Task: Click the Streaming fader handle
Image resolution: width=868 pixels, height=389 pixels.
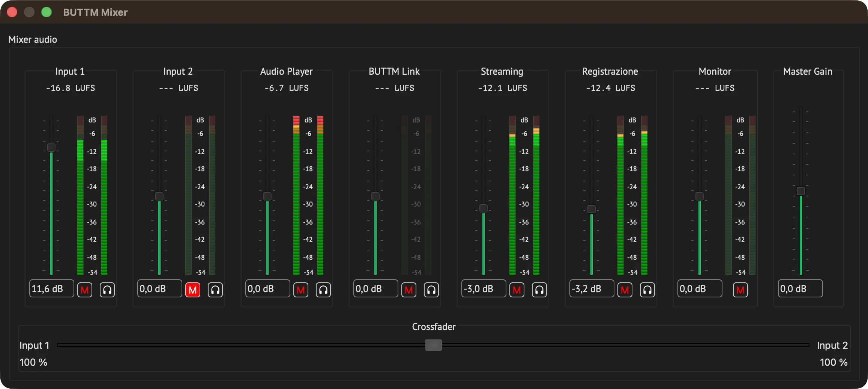Action: (484, 208)
